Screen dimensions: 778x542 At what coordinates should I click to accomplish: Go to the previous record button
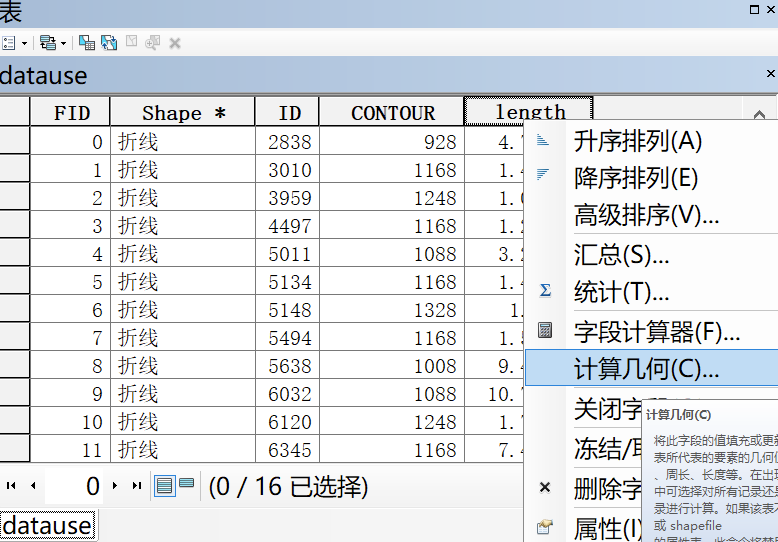33,485
